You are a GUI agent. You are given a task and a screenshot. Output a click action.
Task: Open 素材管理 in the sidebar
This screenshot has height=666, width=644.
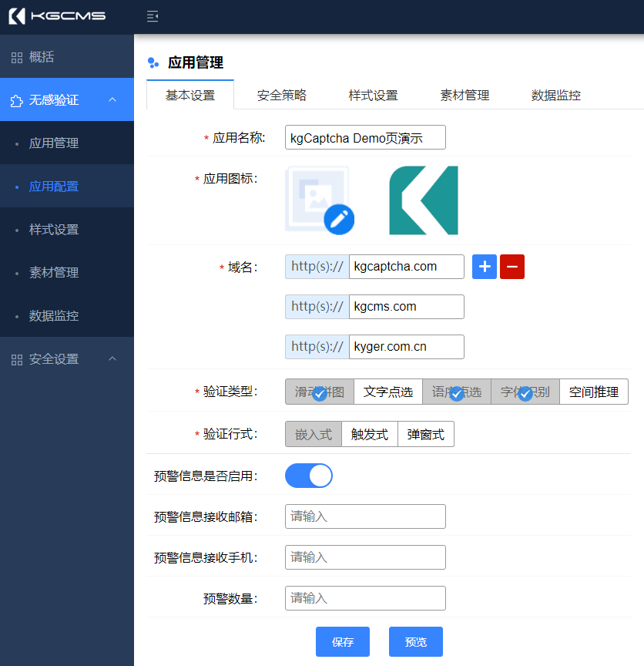point(67,272)
